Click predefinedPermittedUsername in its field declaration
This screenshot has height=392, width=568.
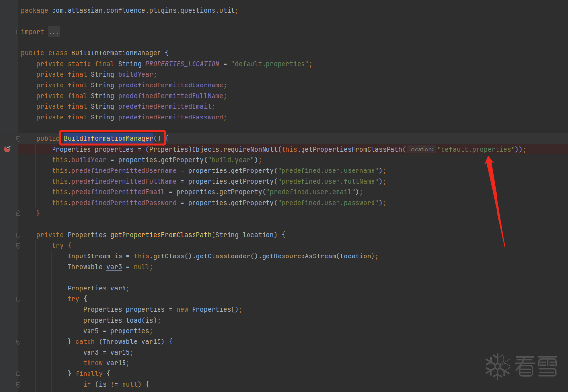[171, 85]
